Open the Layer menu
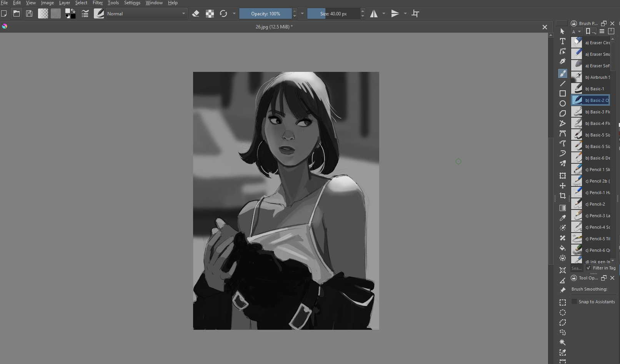This screenshot has height=364, width=620. click(x=64, y=3)
